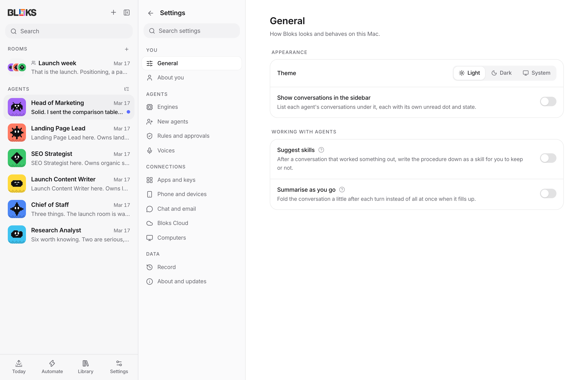The width and height of the screenshot is (588, 380).
Task: Open the Record data page
Action: [x=192, y=267]
